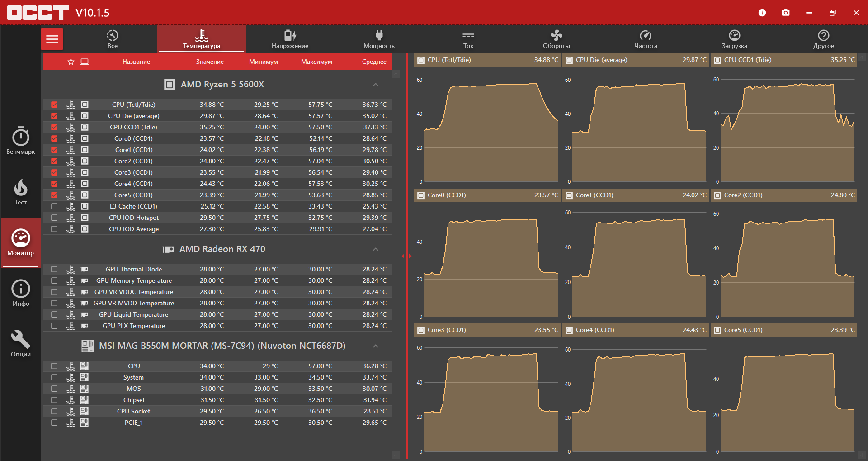Click the chip icon in CPU IOD Hotspot row
This screenshot has height=461, width=868.
[85, 218]
